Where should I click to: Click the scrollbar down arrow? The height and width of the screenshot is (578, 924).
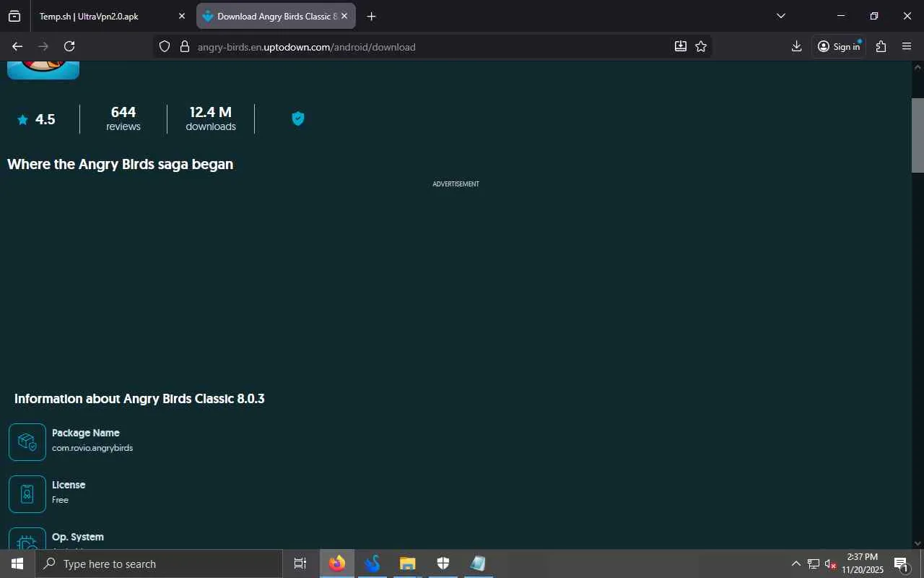click(918, 543)
